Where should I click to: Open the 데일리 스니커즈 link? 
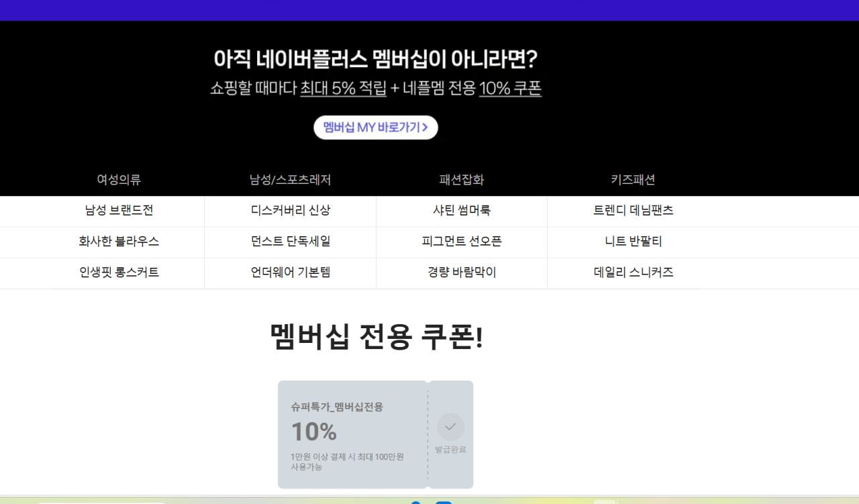point(633,272)
